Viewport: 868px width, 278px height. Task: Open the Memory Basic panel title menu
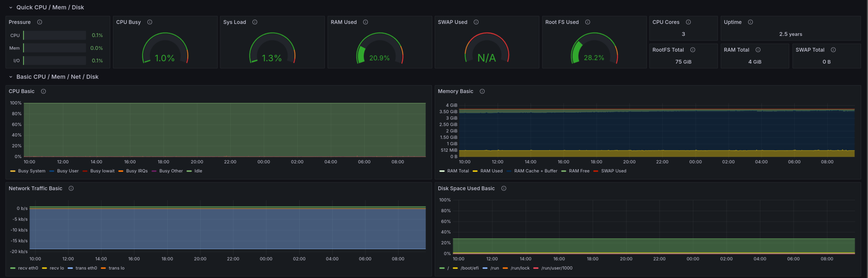455,91
